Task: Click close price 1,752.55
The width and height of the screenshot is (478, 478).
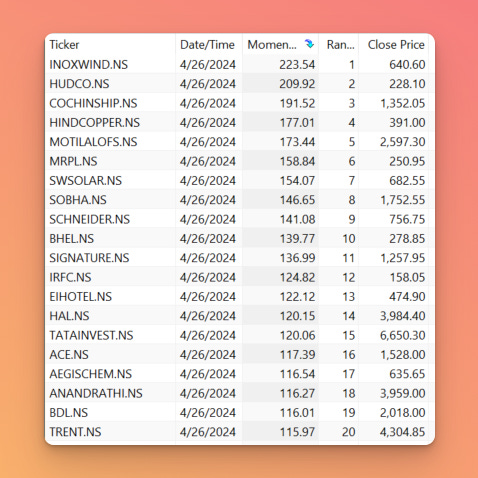Action: (403, 200)
